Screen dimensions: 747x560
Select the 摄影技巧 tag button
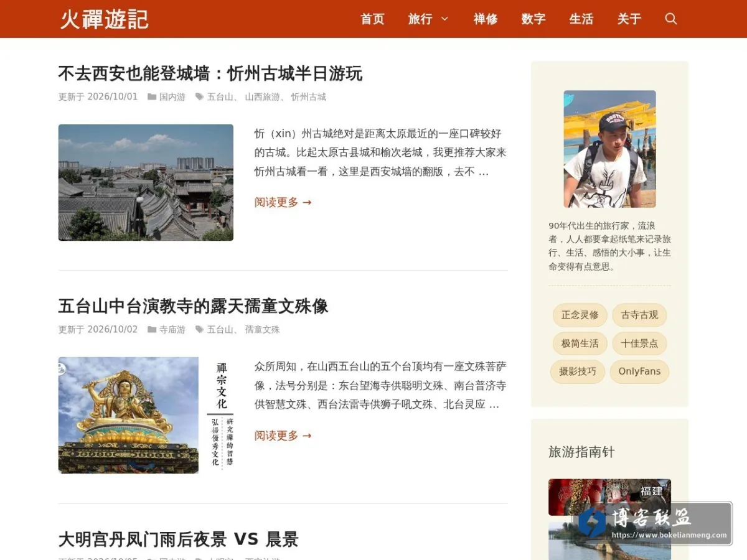pyautogui.click(x=577, y=371)
